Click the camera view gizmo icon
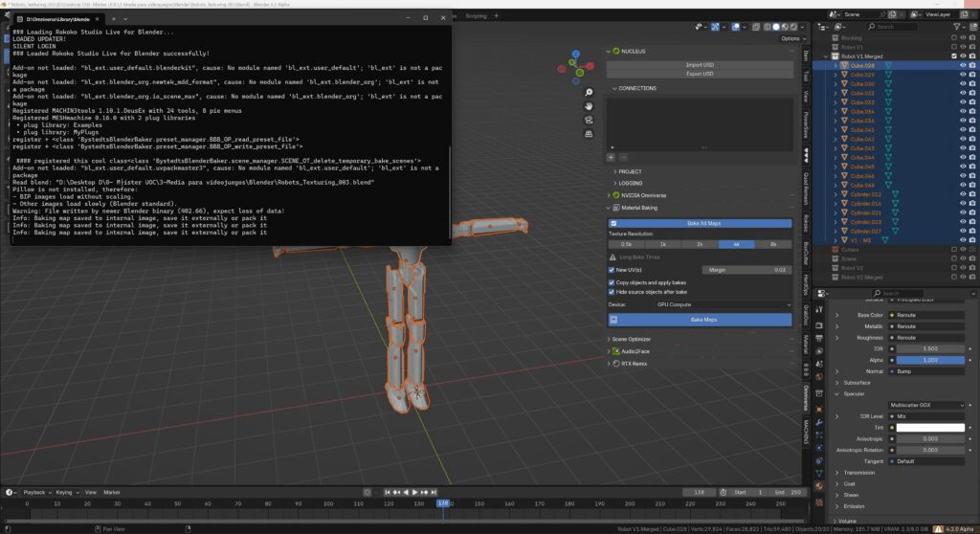This screenshot has height=534, width=980. (590, 120)
